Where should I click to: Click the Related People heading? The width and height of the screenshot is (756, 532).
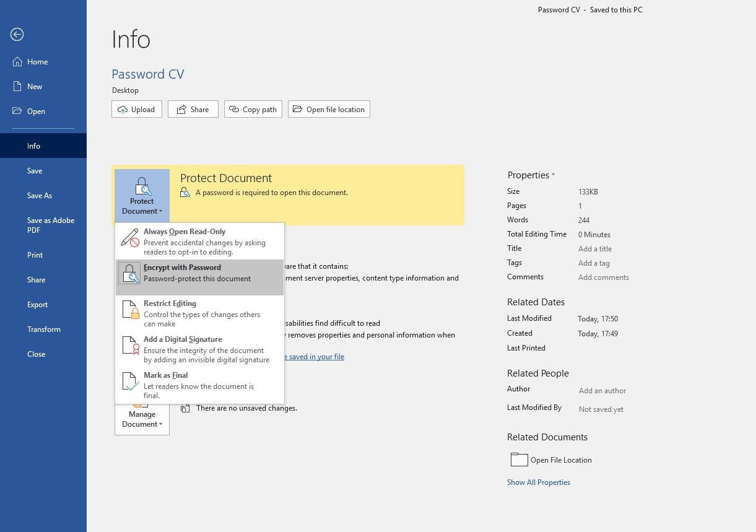point(538,373)
